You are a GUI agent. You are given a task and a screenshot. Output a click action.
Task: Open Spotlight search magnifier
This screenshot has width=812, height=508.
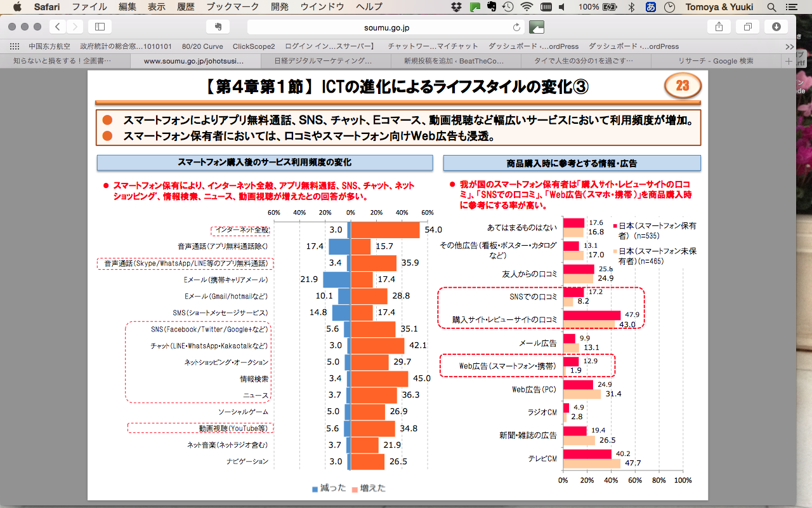pos(772,7)
